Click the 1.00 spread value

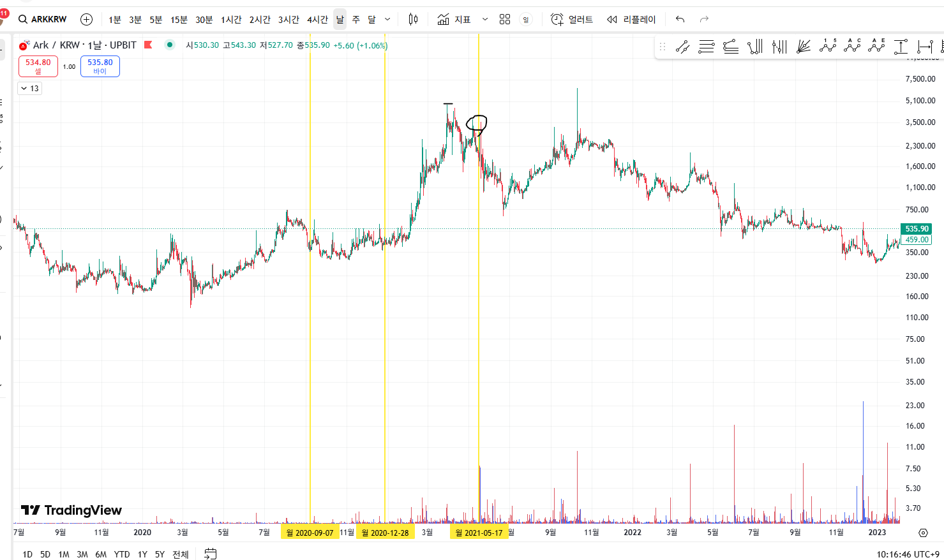(x=69, y=66)
